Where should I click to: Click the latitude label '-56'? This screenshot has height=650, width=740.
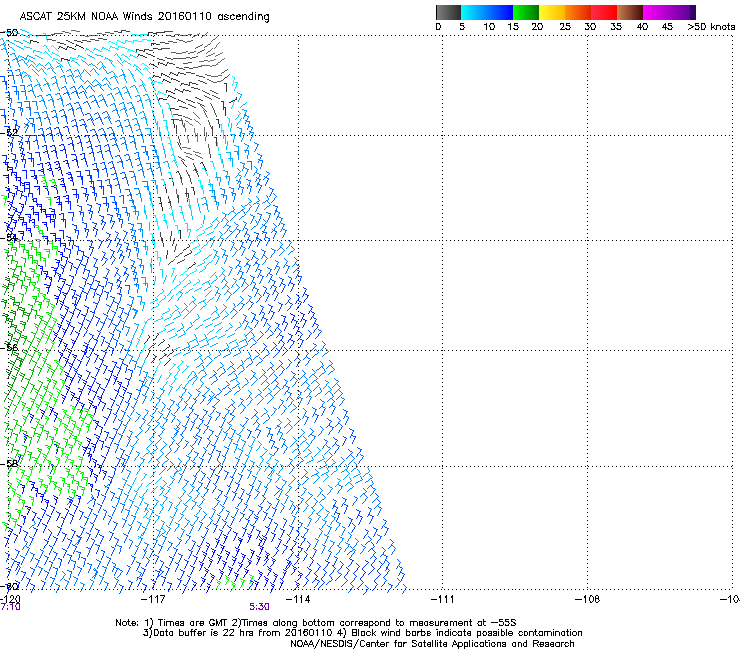coord(9,348)
